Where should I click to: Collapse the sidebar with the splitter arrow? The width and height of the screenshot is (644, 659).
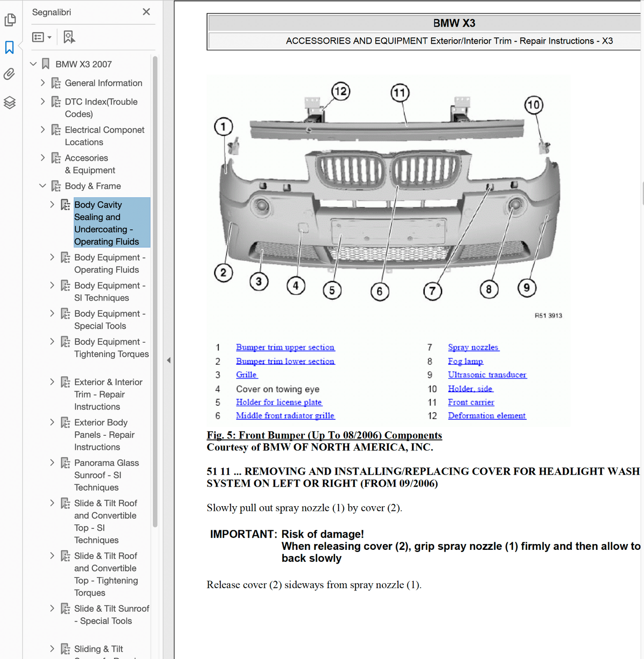(168, 360)
